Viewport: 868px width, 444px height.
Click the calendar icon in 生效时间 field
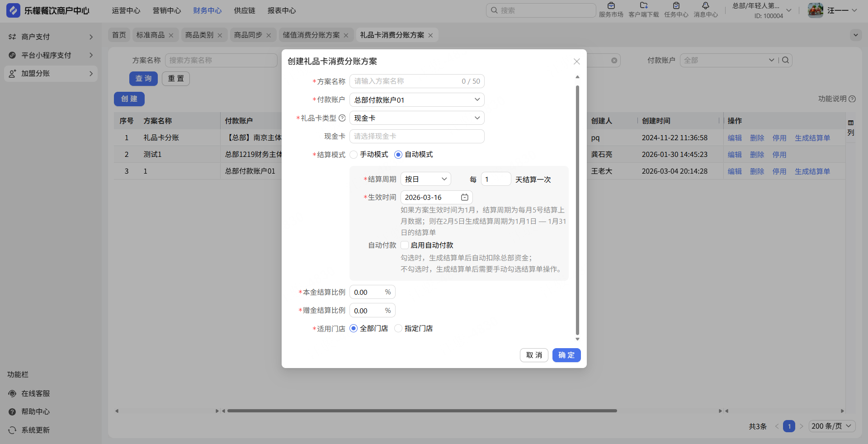(x=464, y=197)
